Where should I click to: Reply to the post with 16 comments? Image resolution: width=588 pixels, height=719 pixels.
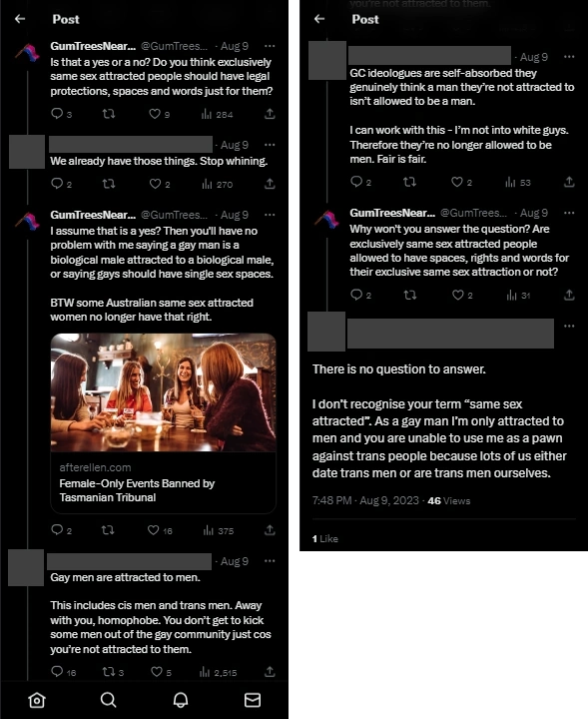coord(57,672)
